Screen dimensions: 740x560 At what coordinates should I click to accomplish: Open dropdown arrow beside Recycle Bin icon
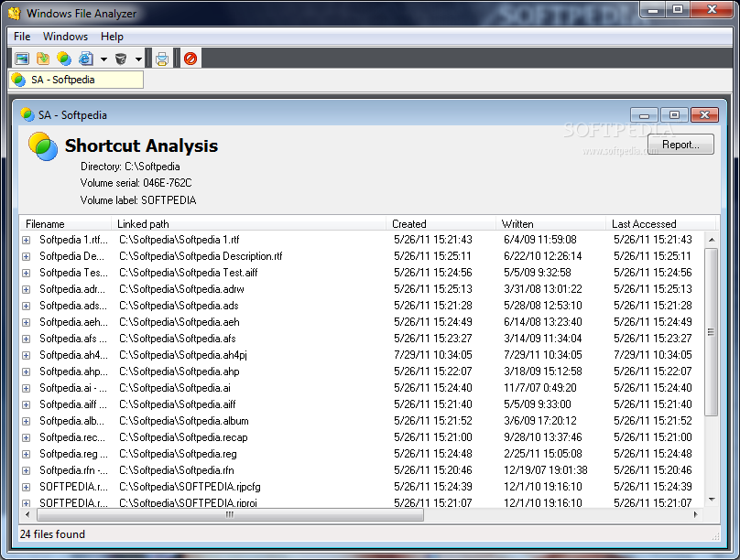coord(138,59)
